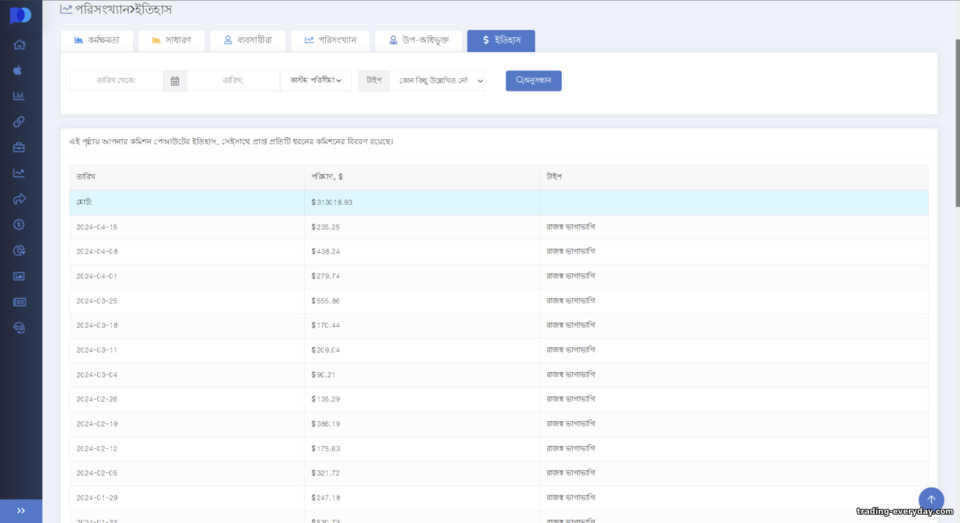960x523 pixels.
Task: Click the অনুসন্ধান search button
Action: click(533, 81)
